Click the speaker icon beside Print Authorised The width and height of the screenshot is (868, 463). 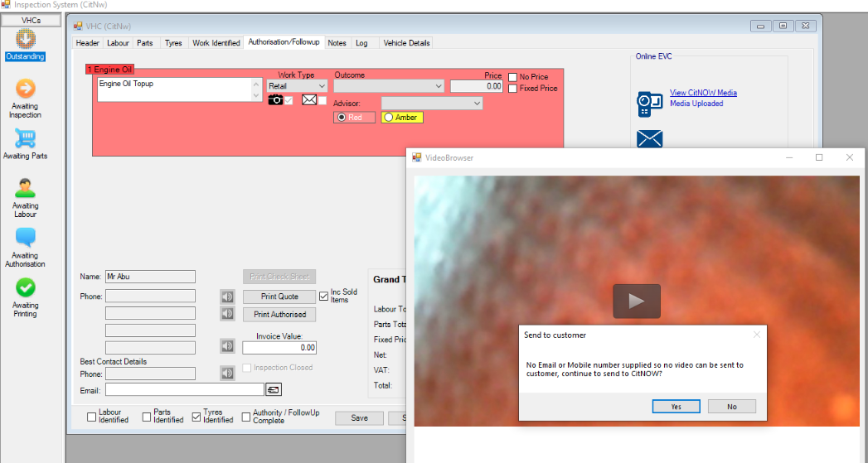[x=227, y=314]
